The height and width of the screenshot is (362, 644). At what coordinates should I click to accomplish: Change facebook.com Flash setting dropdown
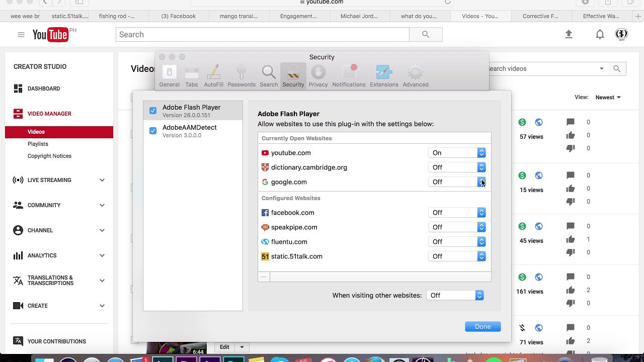tap(457, 213)
